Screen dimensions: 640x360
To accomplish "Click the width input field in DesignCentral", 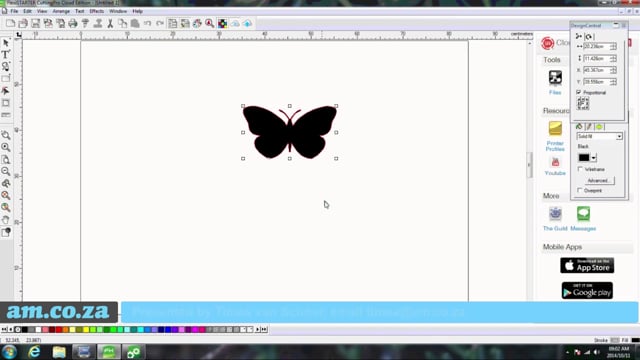I will tap(597, 47).
